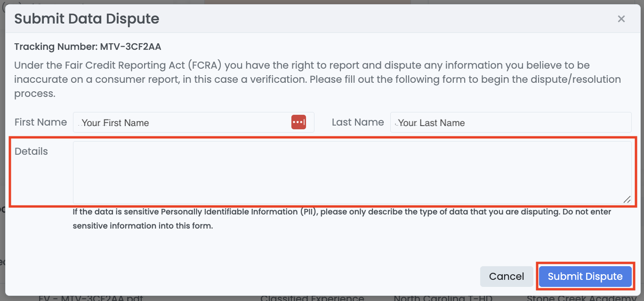Image resolution: width=644 pixels, height=301 pixels.
Task: Click the First Name label
Action: tap(40, 122)
